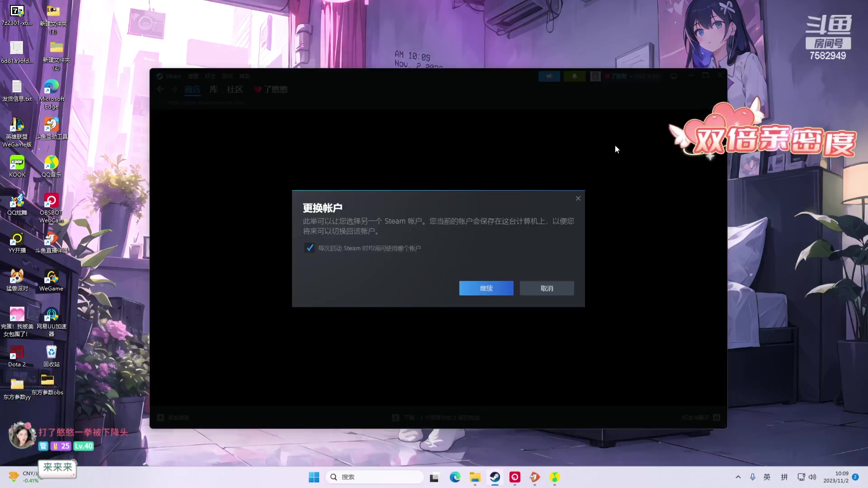Select the WeGame desktop shortcut
This screenshot has width=868, height=488.
click(52, 280)
